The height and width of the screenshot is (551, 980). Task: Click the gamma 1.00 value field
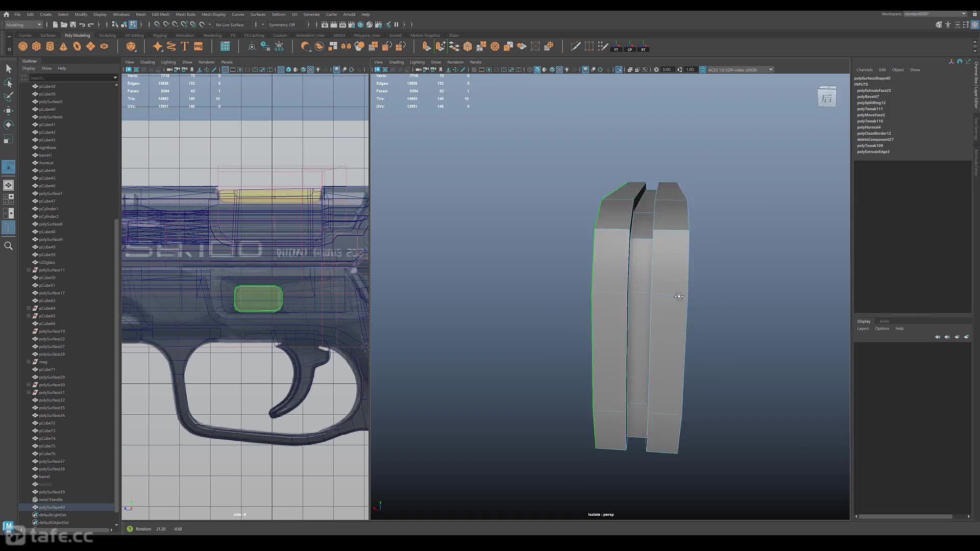pos(690,69)
